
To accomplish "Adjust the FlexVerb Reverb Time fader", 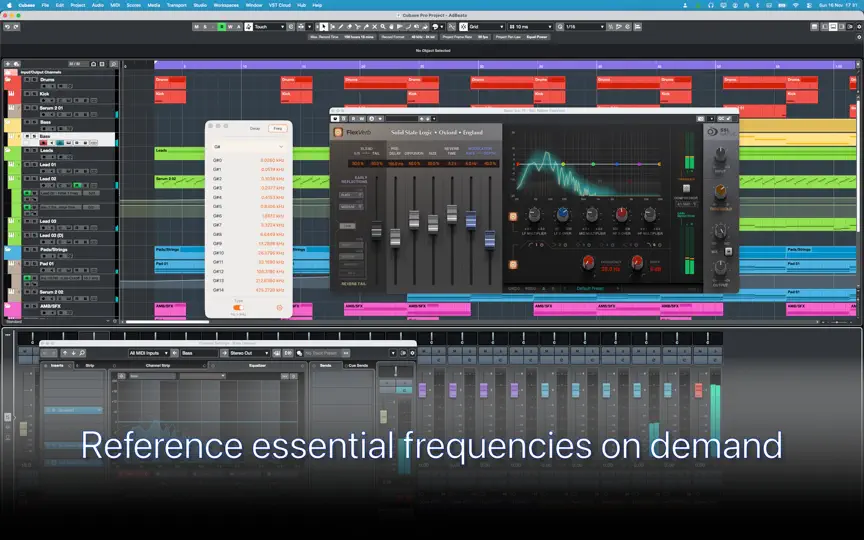I will coord(452,214).
